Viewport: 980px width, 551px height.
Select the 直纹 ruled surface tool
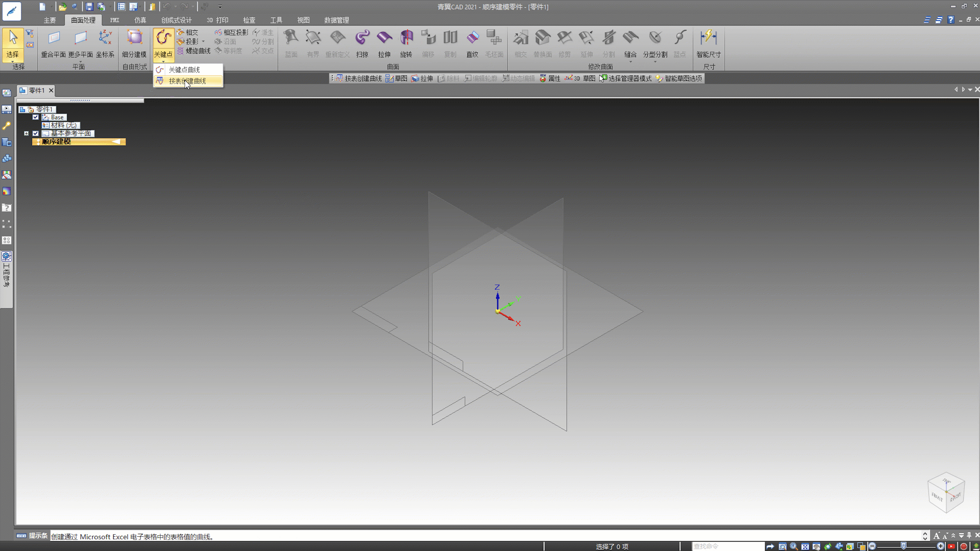point(472,44)
